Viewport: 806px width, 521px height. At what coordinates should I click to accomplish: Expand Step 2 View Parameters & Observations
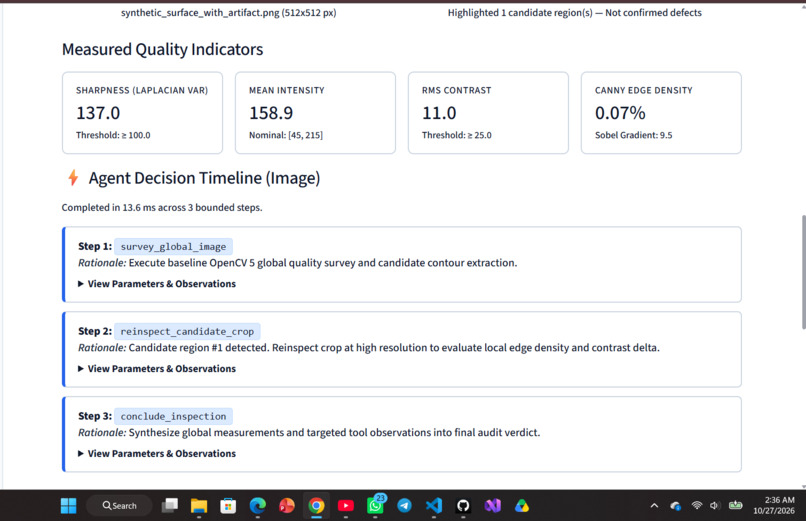coord(157,368)
